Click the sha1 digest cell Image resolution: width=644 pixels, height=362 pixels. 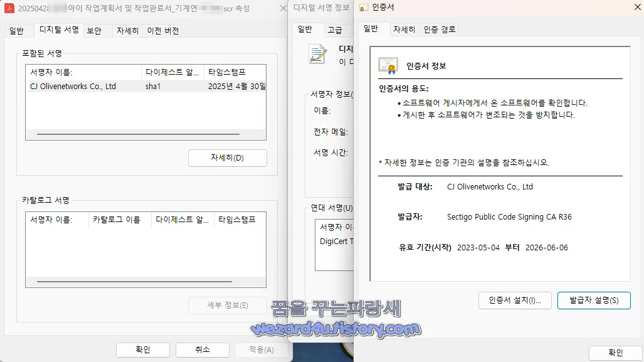pos(153,87)
